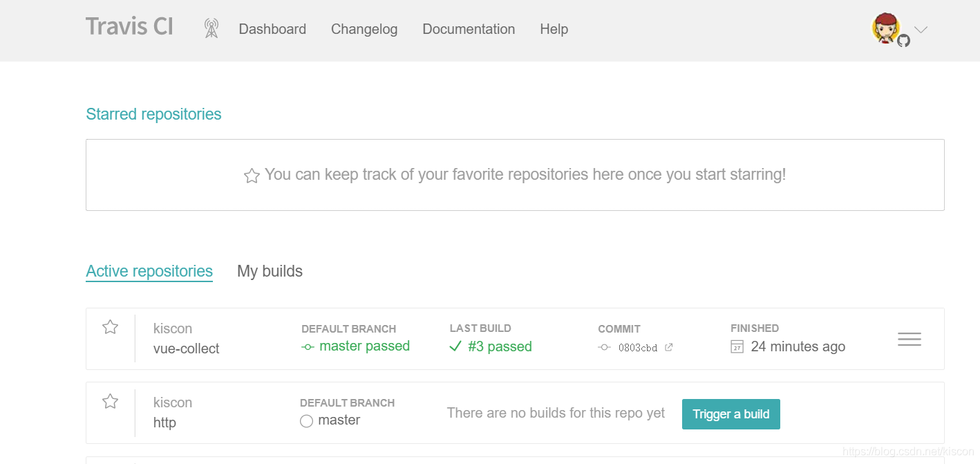The image size is (980, 464).
Task: Click the user avatar picture
Action: [886, 28]
